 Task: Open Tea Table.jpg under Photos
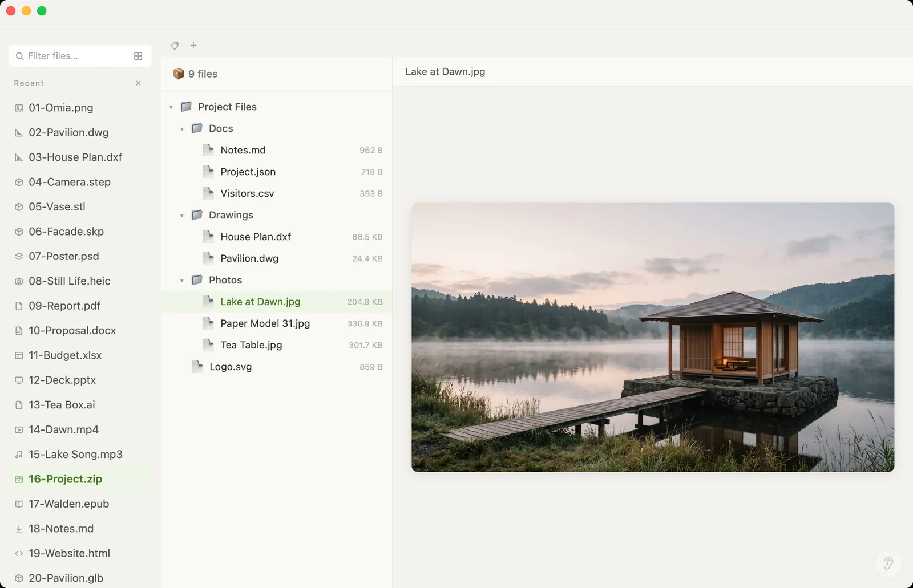coord(277,345)
